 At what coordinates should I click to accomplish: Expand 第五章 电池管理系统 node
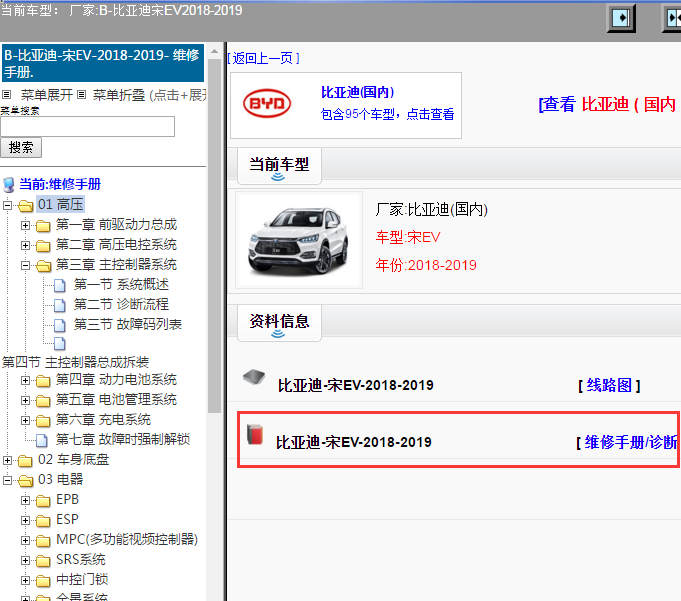tap(25, 400)
